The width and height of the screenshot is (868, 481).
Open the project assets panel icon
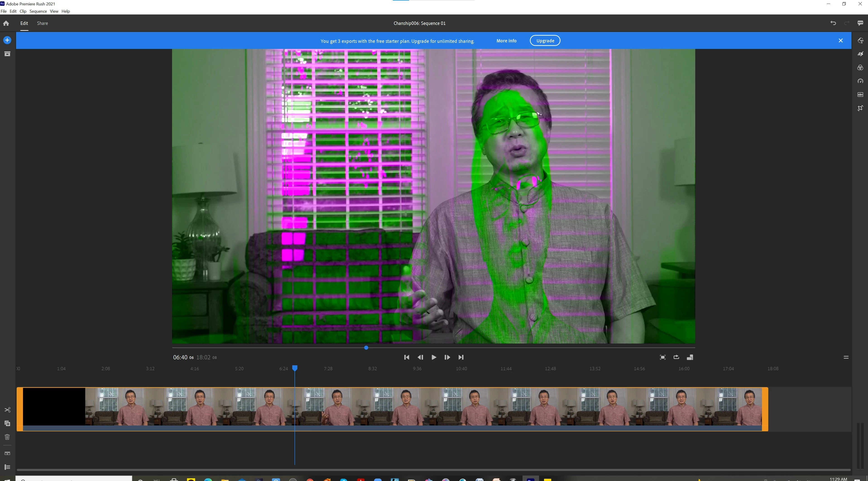pos(7,54)
